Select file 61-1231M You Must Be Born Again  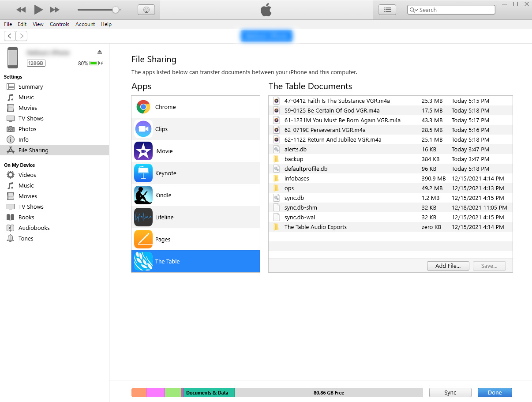390,120
